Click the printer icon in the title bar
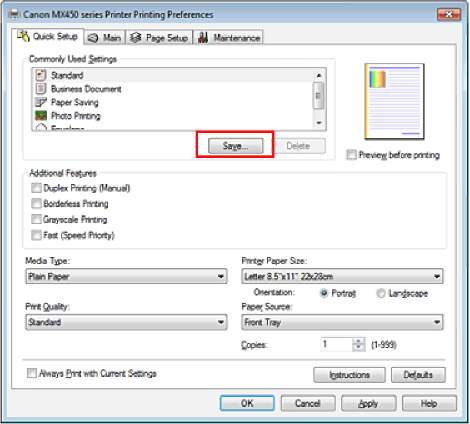 click(15, 15)
